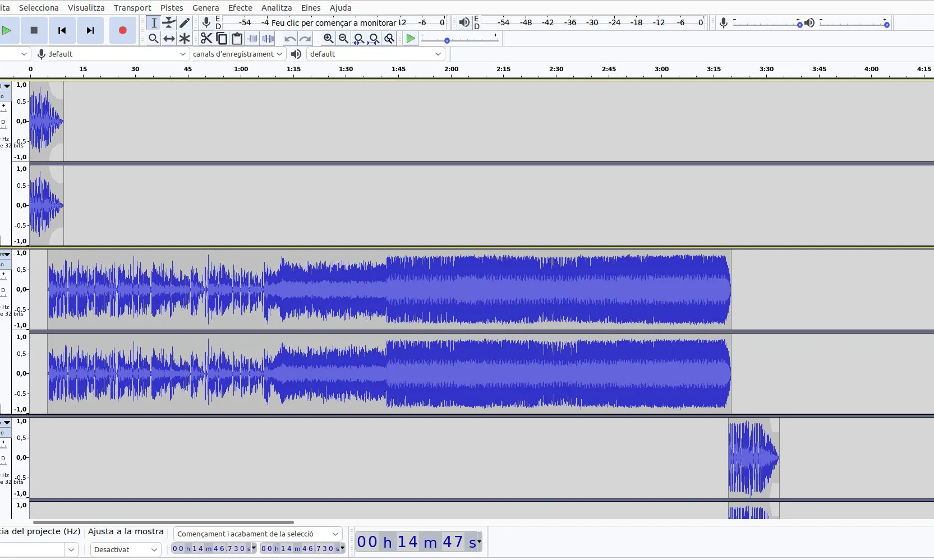Click the playback level meter scale
This screenshot has width=934, height=560.
coord(593,22)
